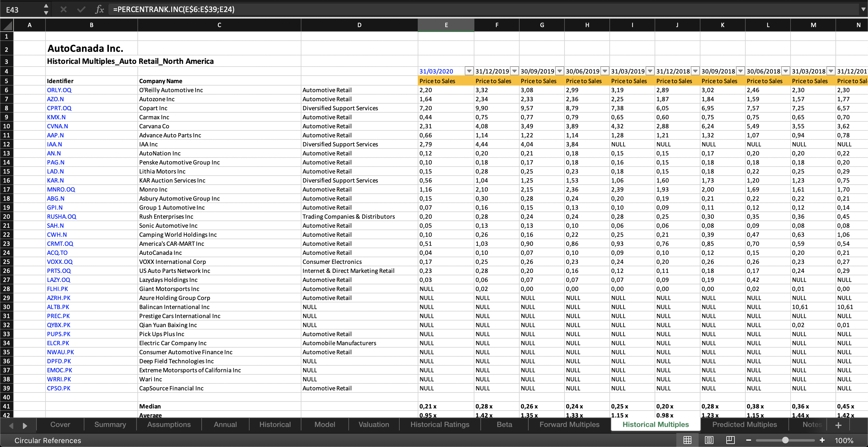868x447 pixels.
Task: Click Circular References in status bar
Action: tap(48, 441)
